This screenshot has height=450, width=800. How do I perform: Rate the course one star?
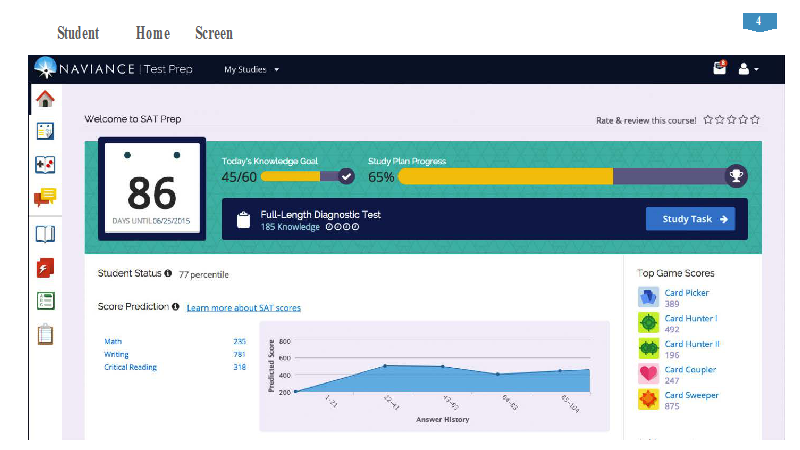click(x=708, y=120)
